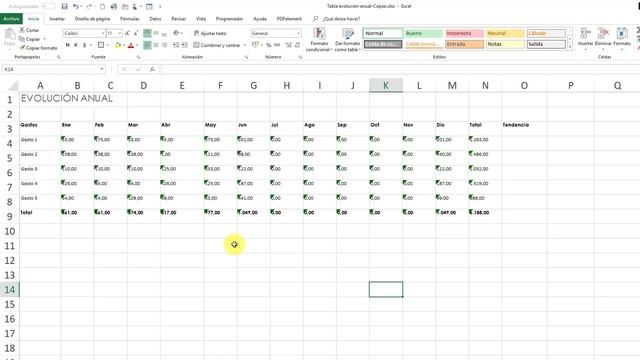The height and width of the screenshot is (360, 640).
Task: Redo the last action
Action: [89, 7]
